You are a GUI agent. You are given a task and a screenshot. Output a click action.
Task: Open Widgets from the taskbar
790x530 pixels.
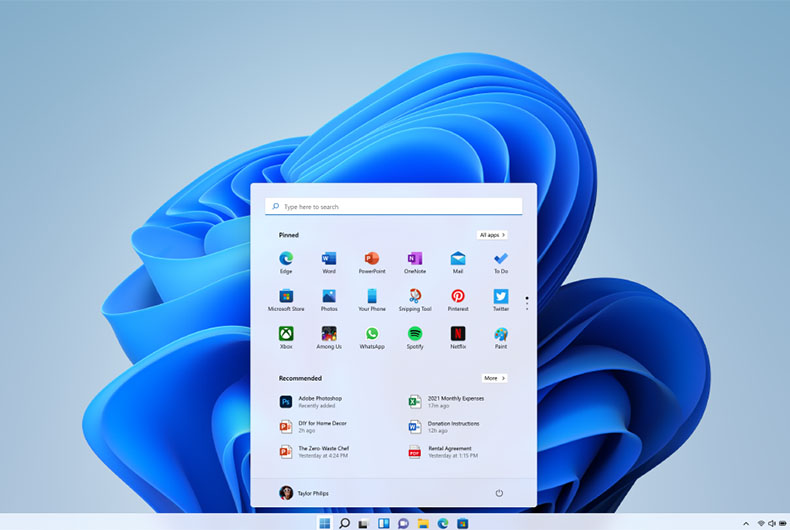(384, 523)
